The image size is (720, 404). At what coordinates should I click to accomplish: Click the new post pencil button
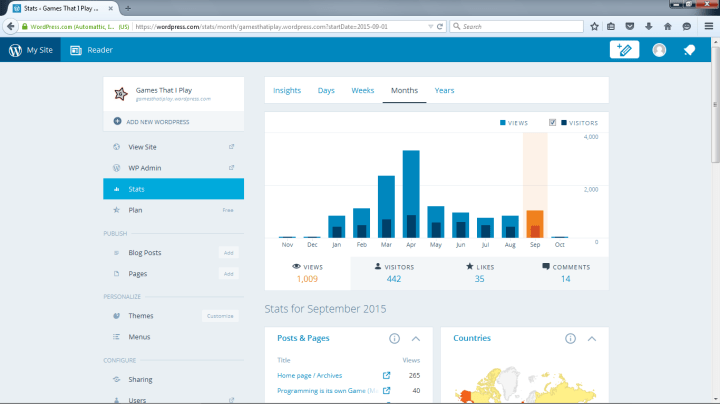pos(624,50)
